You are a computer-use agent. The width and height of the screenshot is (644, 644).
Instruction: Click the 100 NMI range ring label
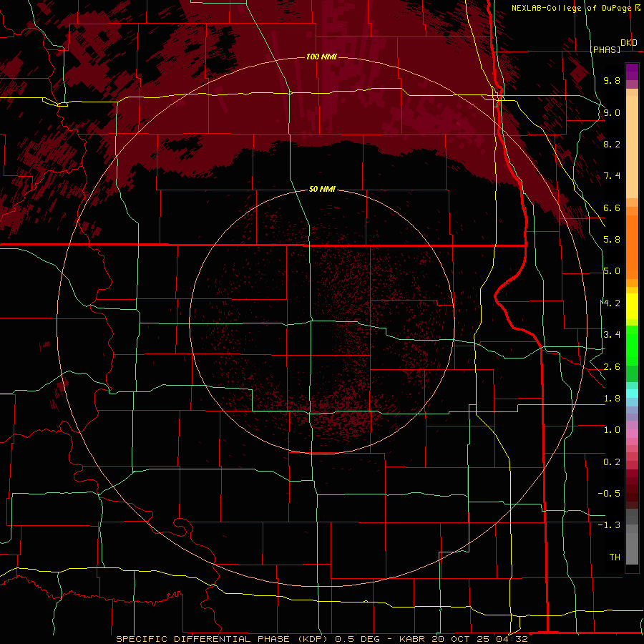321,57
